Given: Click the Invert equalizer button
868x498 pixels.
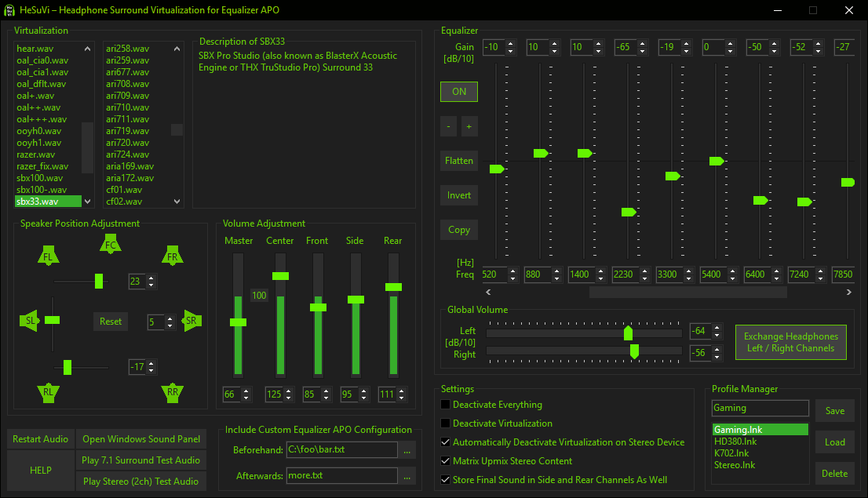Looking at the screenshot, I should 459,195.
